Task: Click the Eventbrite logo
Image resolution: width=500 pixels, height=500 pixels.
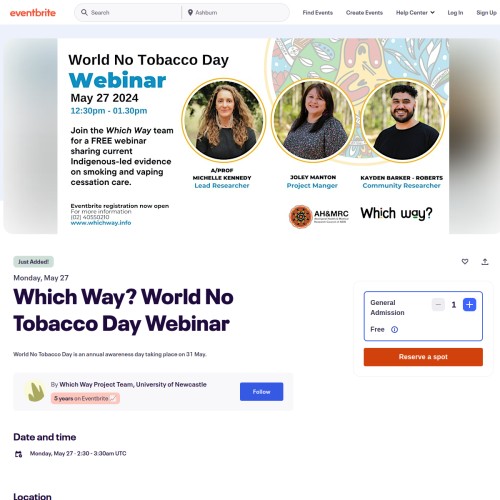Action: (x=33, y=13)
